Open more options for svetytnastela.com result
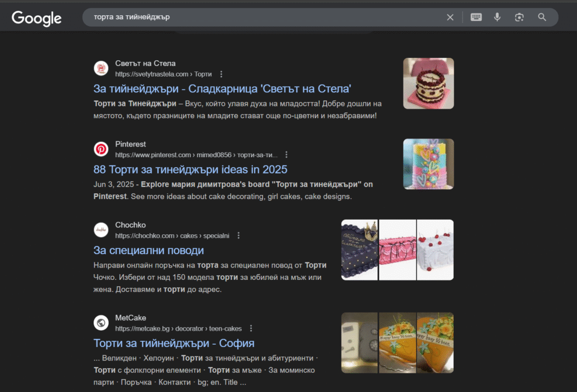 (x=221, y=74)
